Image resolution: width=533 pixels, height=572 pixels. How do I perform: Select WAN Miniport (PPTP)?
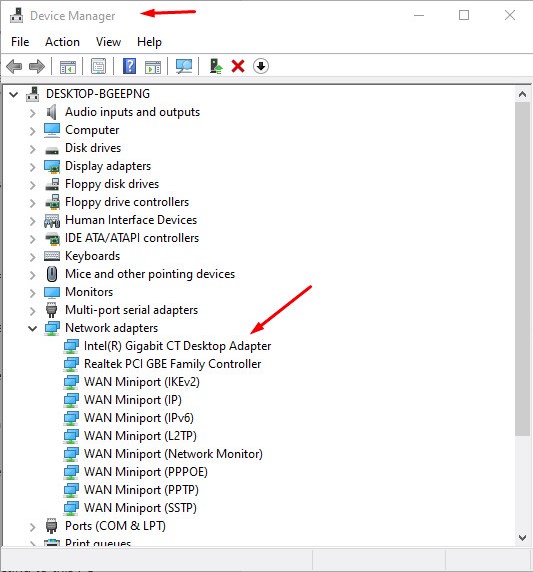coord(141,490)
